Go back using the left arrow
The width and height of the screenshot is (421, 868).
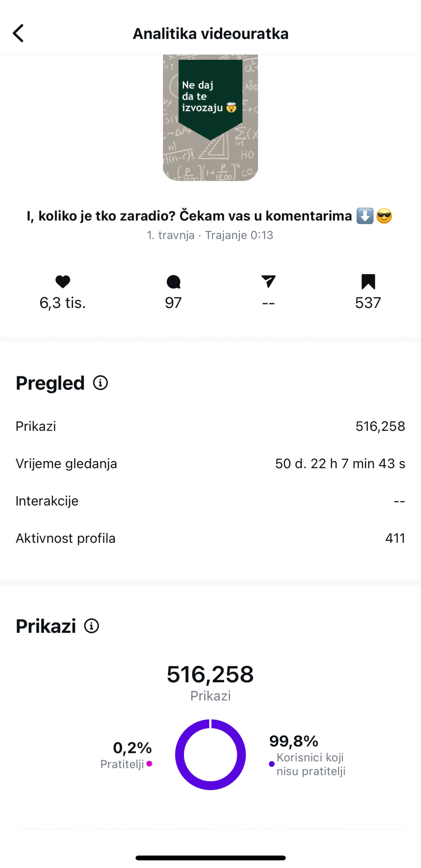coord(18,33)
